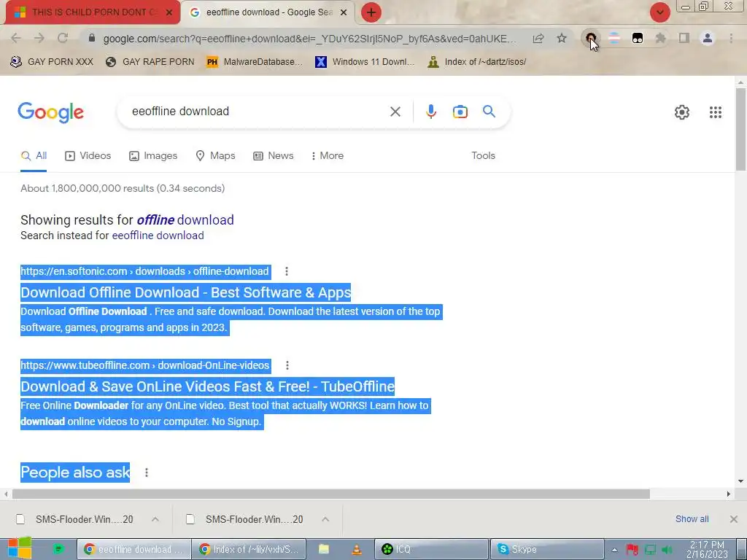The image size is (747, 560).
Task: Expand the More search categories
Action: pos(327,156)
